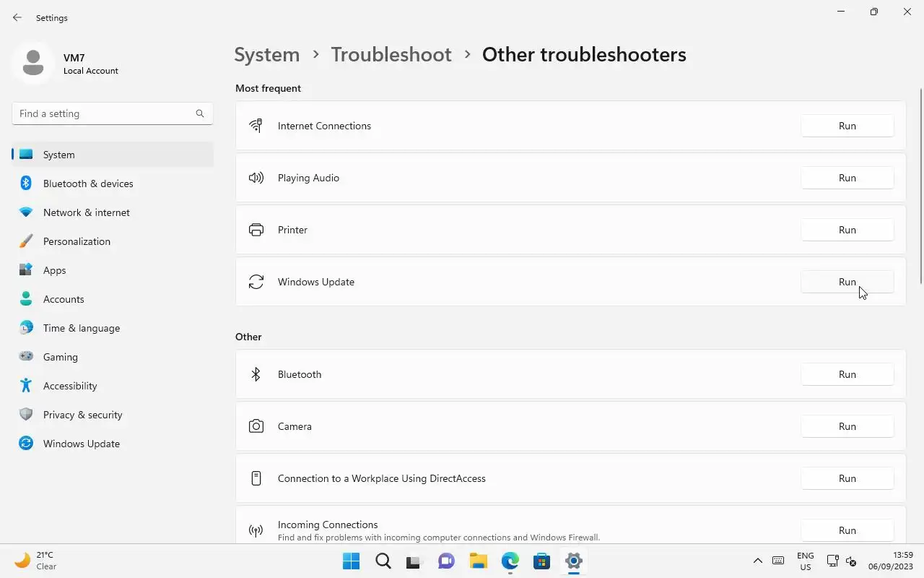Click the muted volume tray icon
The height and width of the screenshot is (578, 924).
coord(851,561)
